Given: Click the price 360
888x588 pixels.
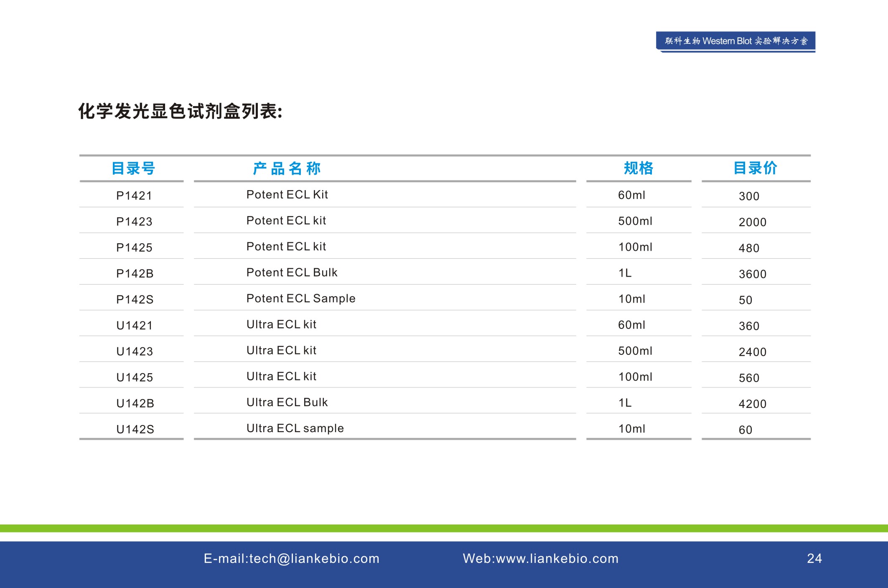Looking at the screenshot, I should [x=749, y=326].
